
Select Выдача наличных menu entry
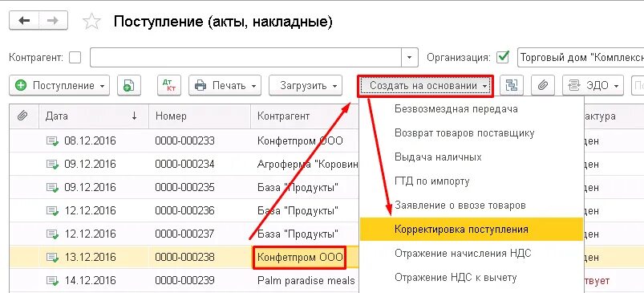(x=438, y=157)
